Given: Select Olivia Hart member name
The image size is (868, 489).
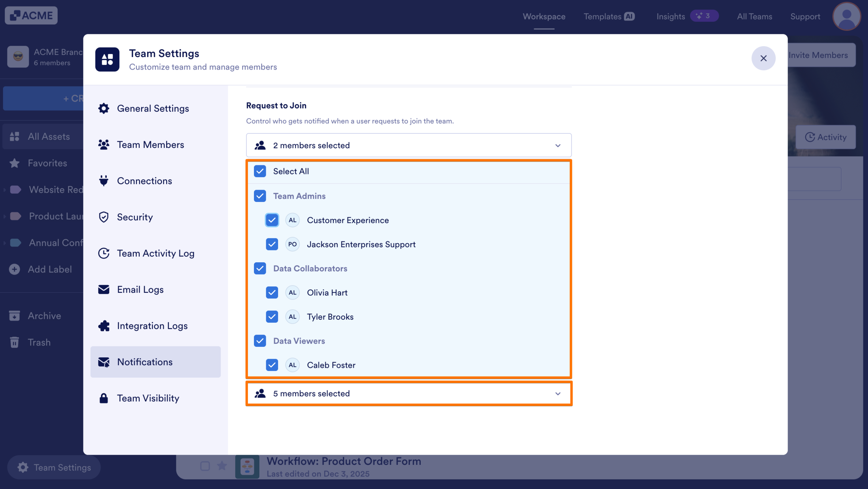Looking at the screenshot, I should [x=327, y=293].
